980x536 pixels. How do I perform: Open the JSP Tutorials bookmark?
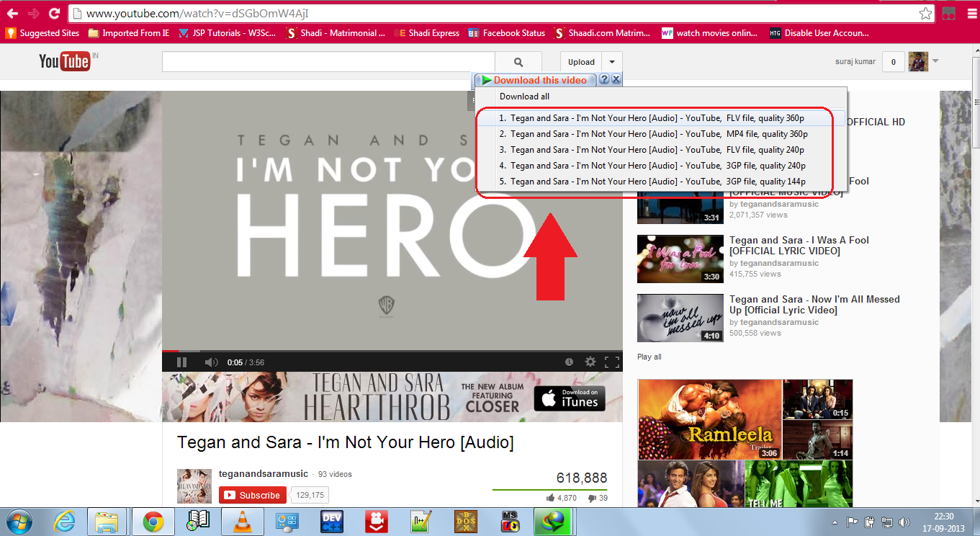click(227, 32)
